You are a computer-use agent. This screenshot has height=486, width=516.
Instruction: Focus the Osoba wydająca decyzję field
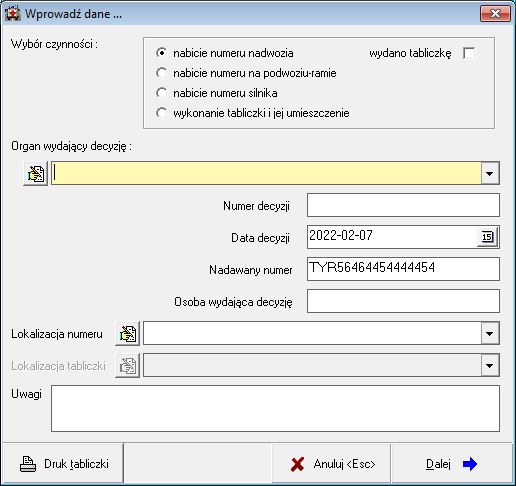tap(403, 301)
